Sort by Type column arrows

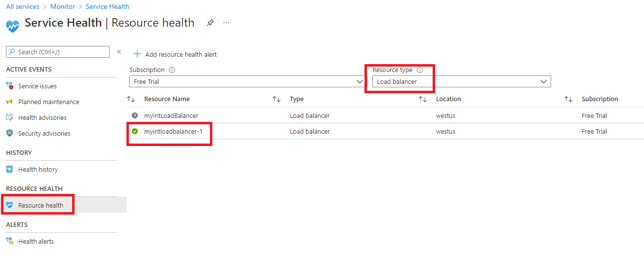click(277, 99)
